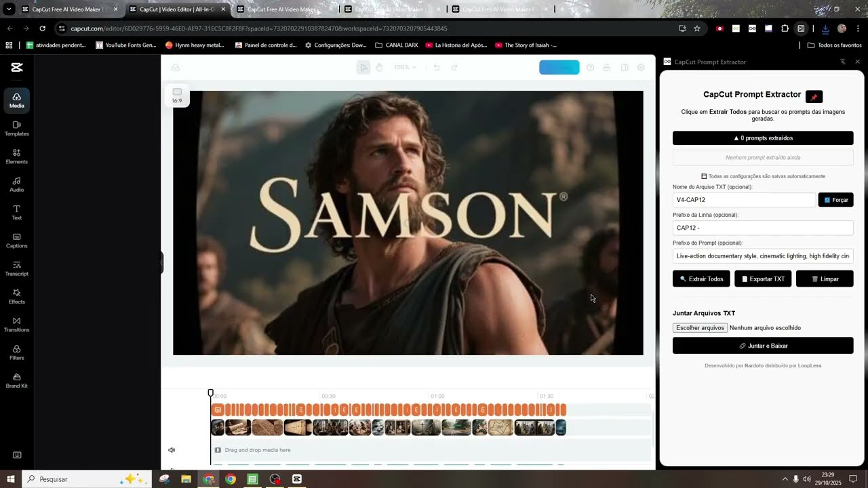Click the Nome do Arquivo TXT field

point(744,200)
